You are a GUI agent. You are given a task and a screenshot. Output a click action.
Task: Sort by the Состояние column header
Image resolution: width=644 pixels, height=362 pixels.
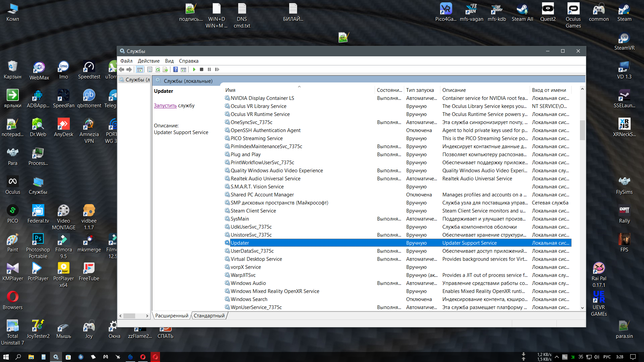tap(389, 90)
